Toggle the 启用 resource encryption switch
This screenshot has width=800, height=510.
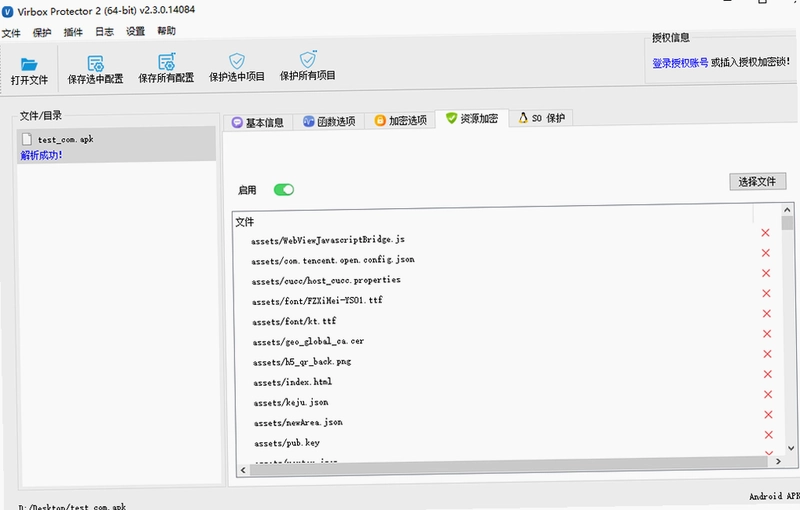pos(284,190)
